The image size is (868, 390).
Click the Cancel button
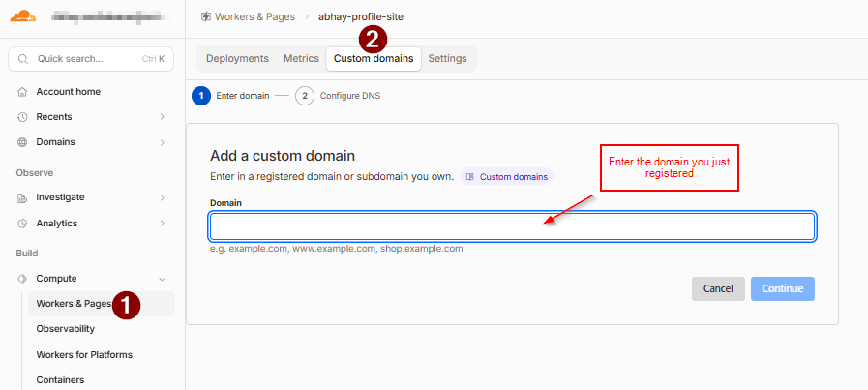click(x=718, y=288)
